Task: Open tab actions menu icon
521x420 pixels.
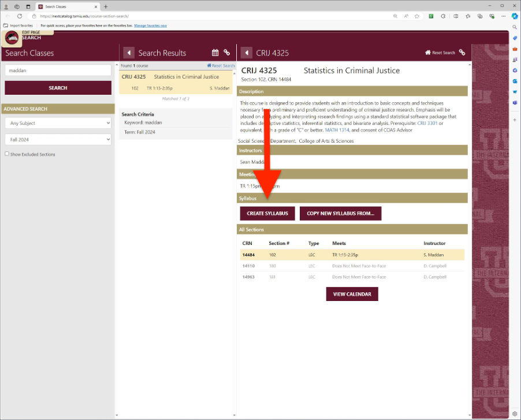Action: (28, 7)
